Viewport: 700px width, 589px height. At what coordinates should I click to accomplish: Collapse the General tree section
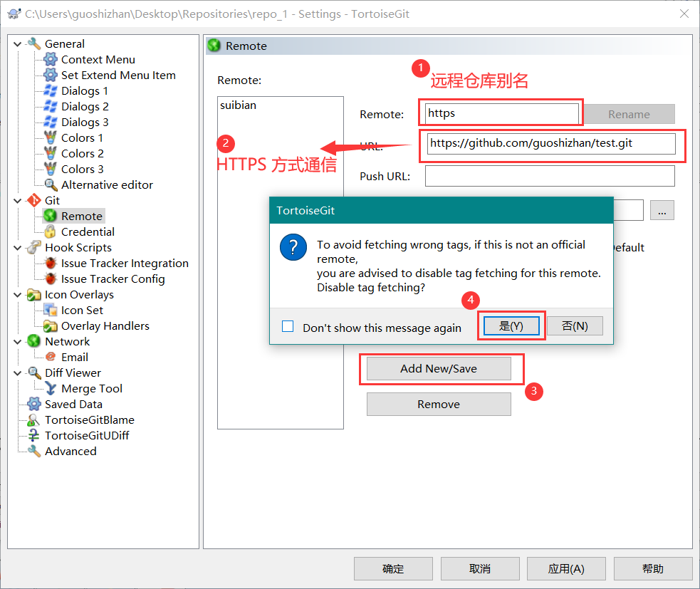click(x=18, y=44)
